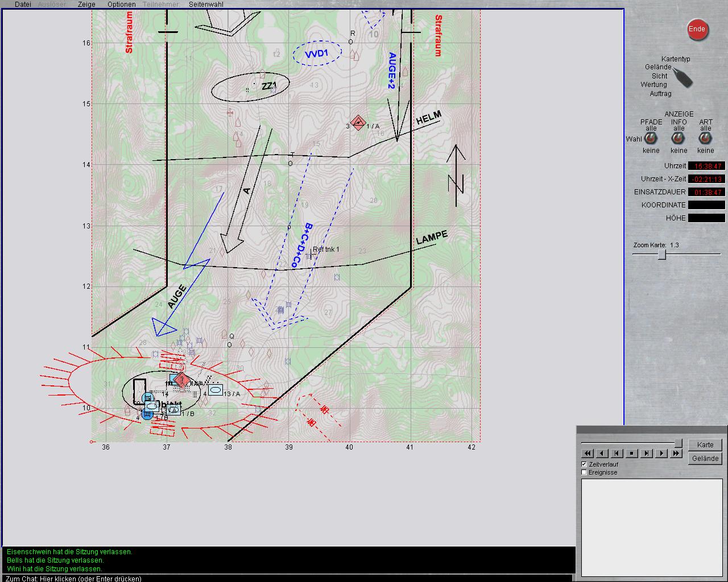Open the Datei menu
The height and width of the screenshot is (582, 728).
[23, 5]
